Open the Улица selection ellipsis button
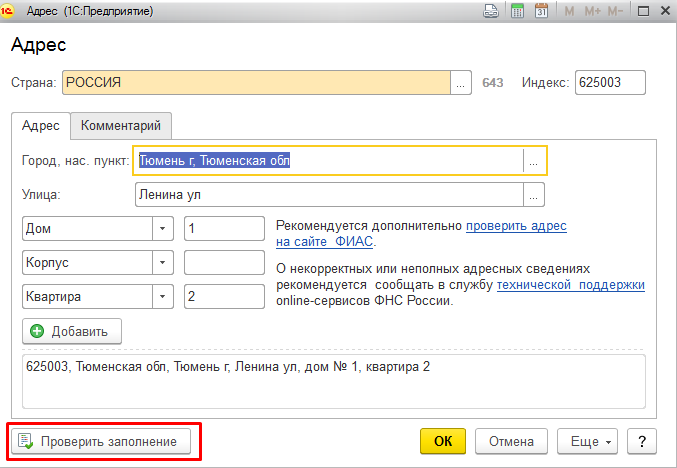Viewport: 677px width, 468px height. point(534,195)
